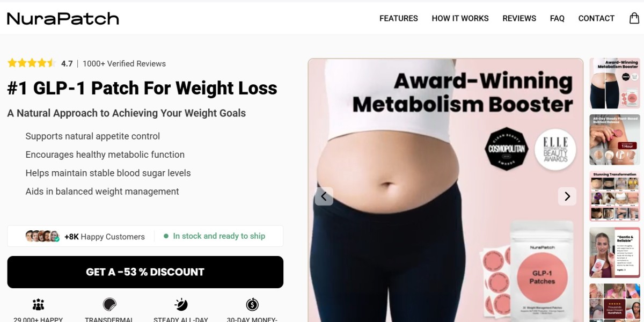Image resolution: width=644 pixels, height=322 pixels.
Task: Click the transdermal patch icon
Action: point(109,305)
